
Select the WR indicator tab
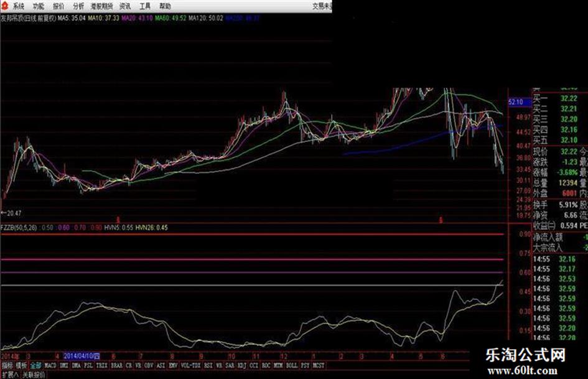[x=219, y=365]
